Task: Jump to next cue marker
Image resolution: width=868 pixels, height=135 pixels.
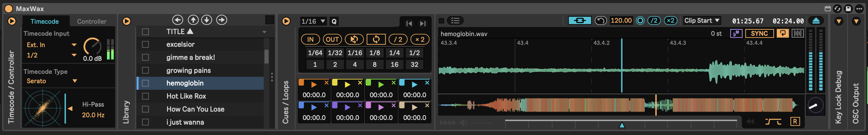Action: [x=423, y=23]
